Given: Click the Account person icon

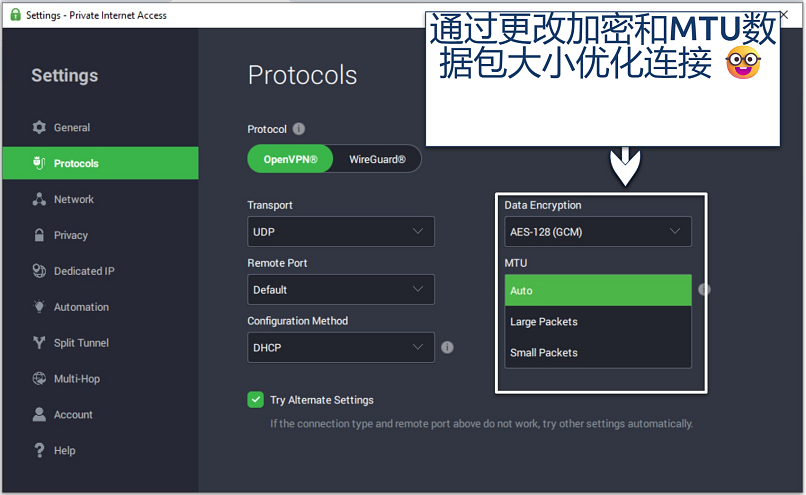Looking at the screenshot, I should (x=39, y=414).
